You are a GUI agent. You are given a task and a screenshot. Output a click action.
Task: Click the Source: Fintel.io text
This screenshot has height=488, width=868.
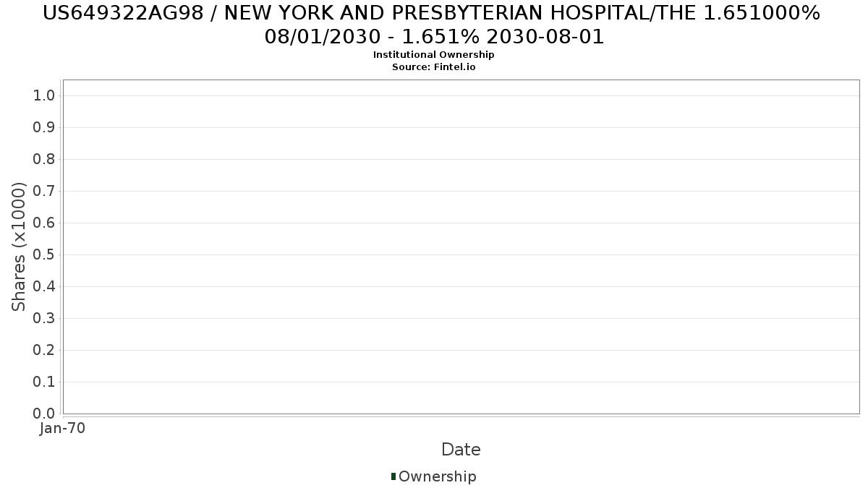click(434, 67)
